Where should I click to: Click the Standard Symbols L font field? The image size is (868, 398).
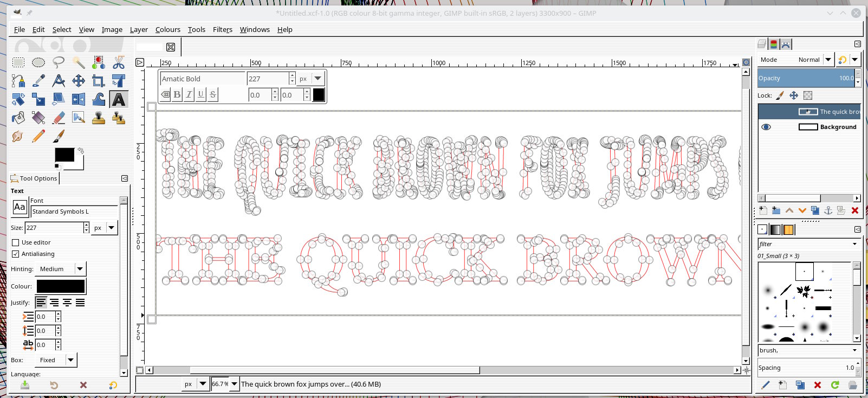74,211
